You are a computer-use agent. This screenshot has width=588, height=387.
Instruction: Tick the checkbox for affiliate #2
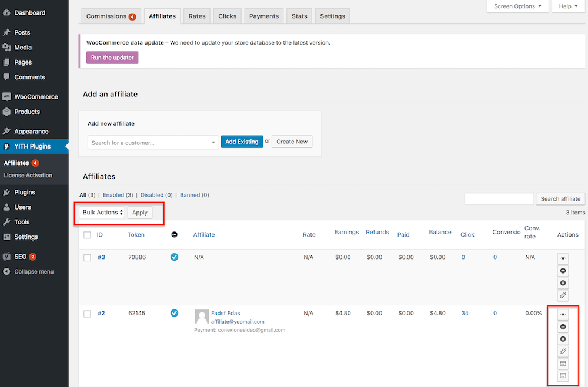click(x=87, y=314)
